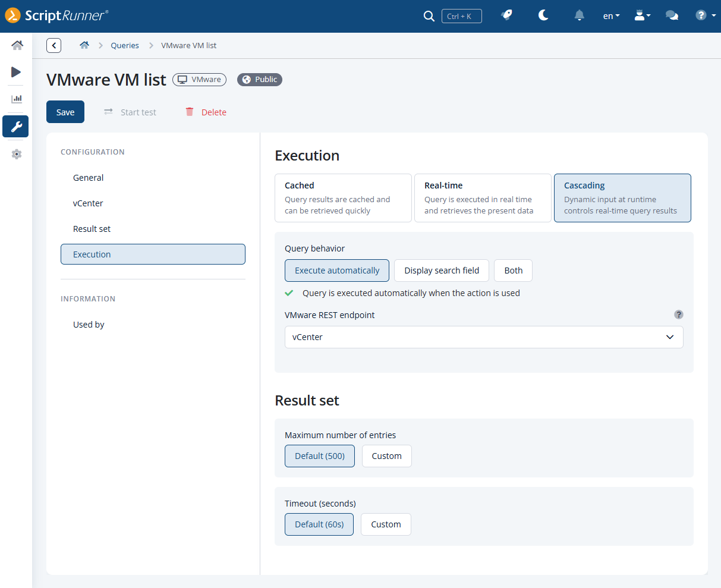The image size is (721, 588).
Task: Delete this query
Action: 206,112
